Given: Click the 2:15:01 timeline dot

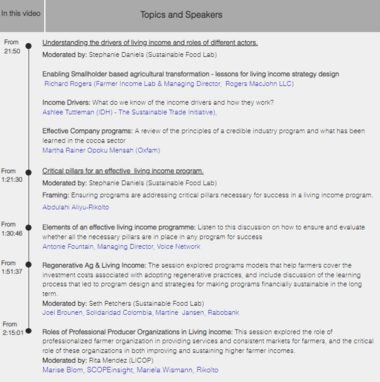Looking at the screenshot, I should pyautogui.click(x=29, y=331).
